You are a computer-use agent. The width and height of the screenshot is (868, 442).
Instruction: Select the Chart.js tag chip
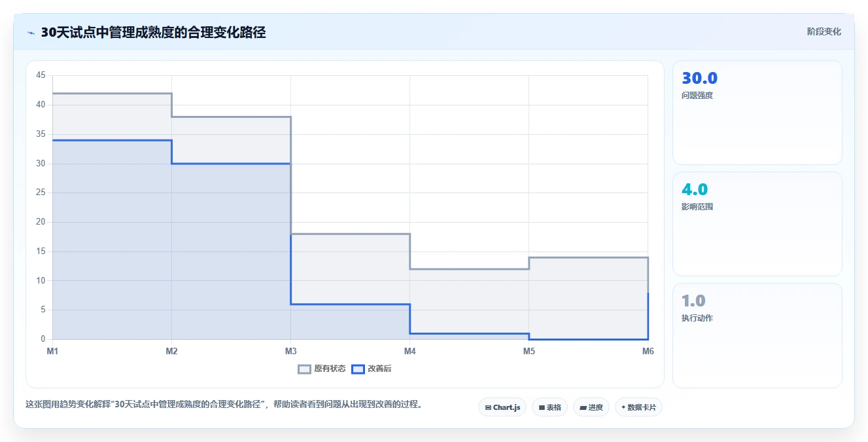(502, 407)
